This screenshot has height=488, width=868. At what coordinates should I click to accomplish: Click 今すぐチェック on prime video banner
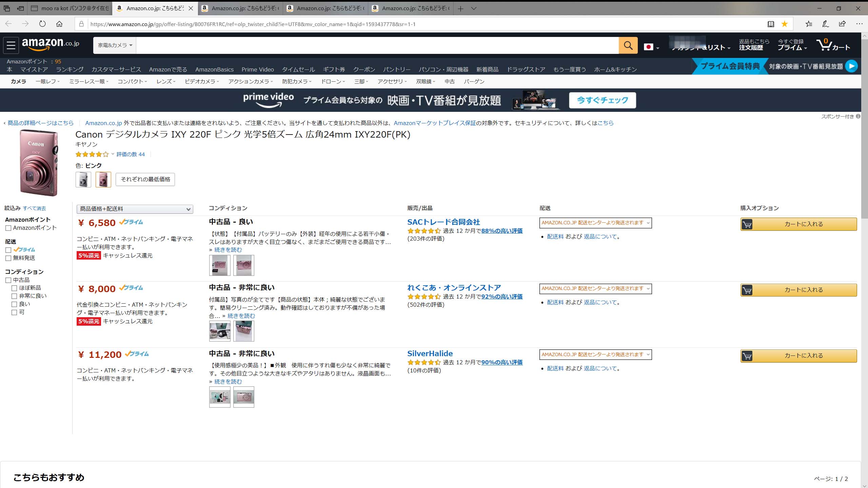(x=602, y=100)
